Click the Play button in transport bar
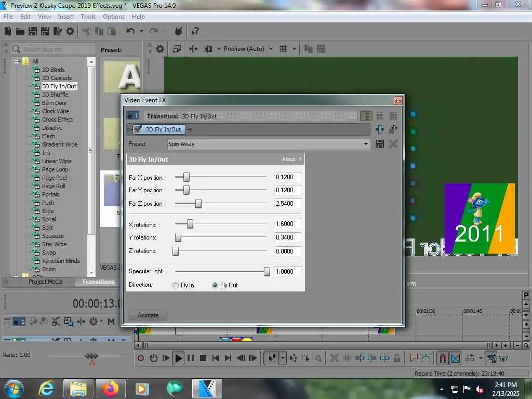This screenshot has height=399, width=532. (x=178, y=358)
